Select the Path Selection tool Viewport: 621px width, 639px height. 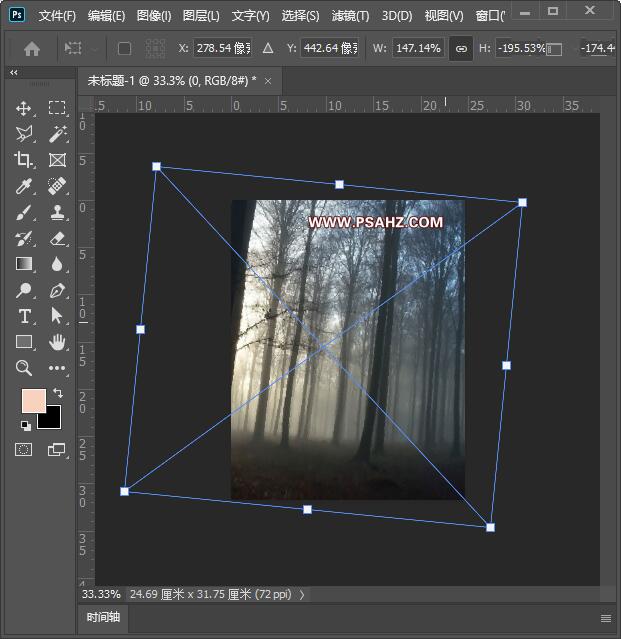[x=57, y=316]
